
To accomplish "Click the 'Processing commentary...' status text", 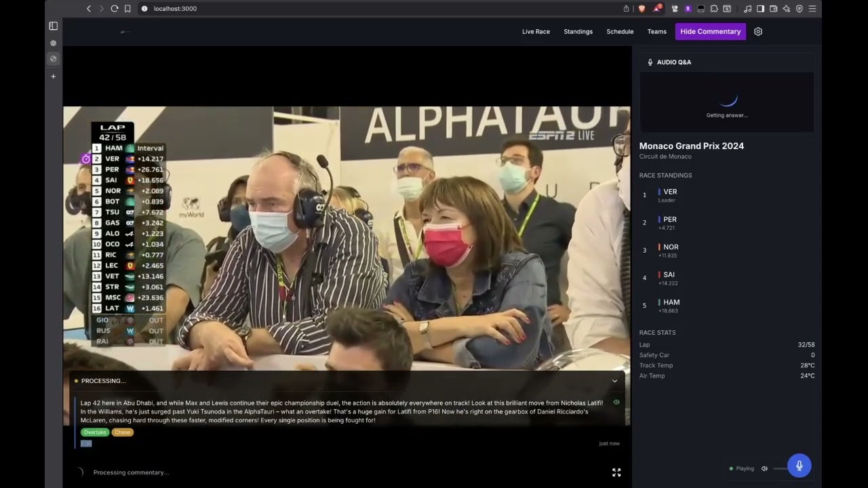I will click(x=131, y=472).
